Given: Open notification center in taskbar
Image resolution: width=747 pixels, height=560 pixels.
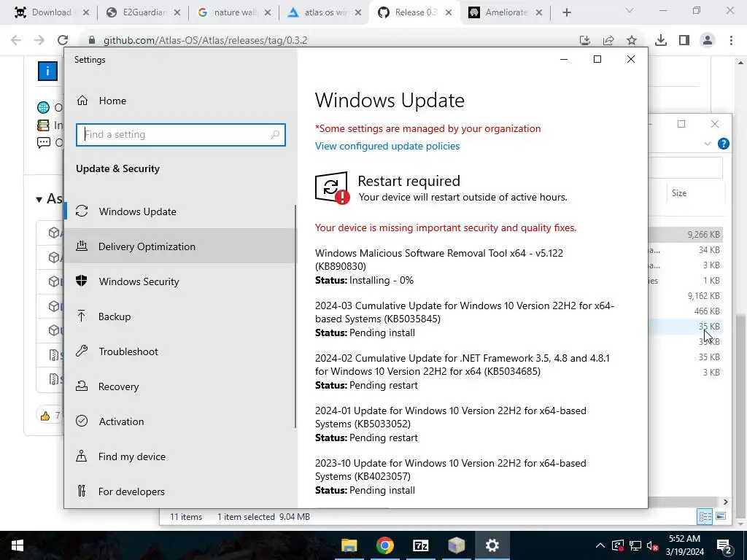Looking at the screenshot, I should [x=724, y=545].
